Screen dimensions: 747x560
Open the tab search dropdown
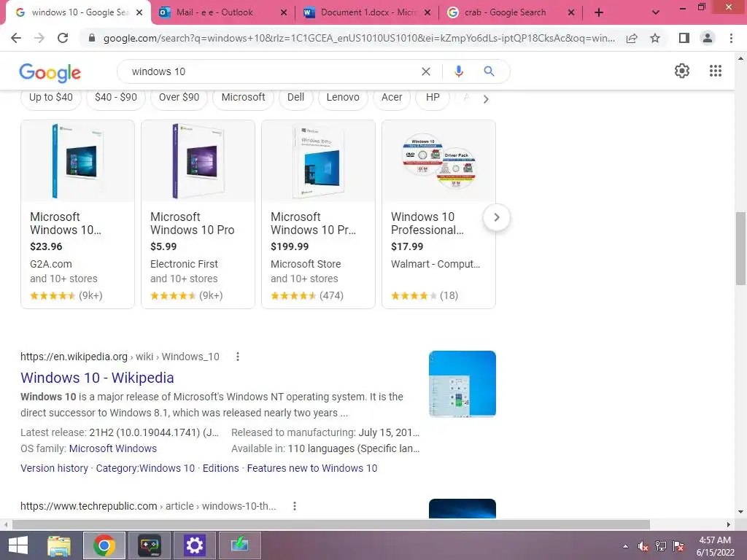coord(656,13)
